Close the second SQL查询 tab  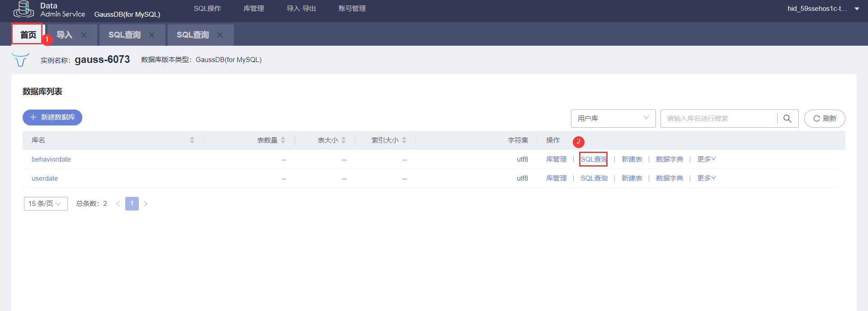pos(220,35)
